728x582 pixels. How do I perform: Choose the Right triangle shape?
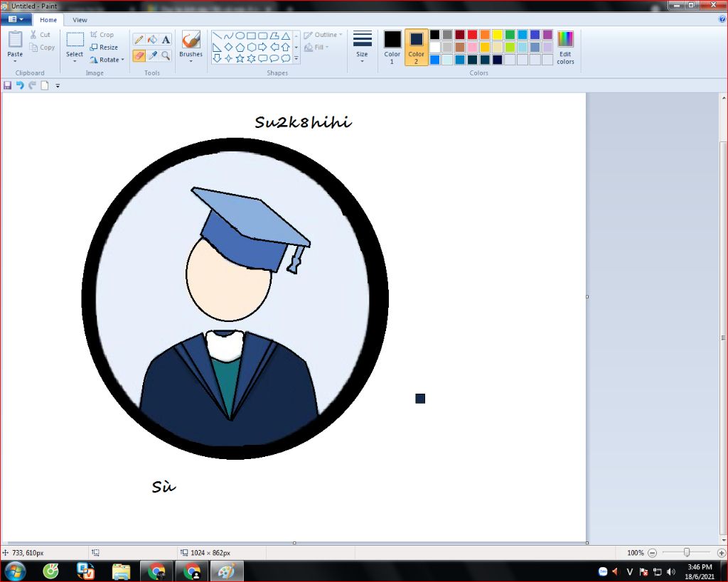(x=217, y=47)
